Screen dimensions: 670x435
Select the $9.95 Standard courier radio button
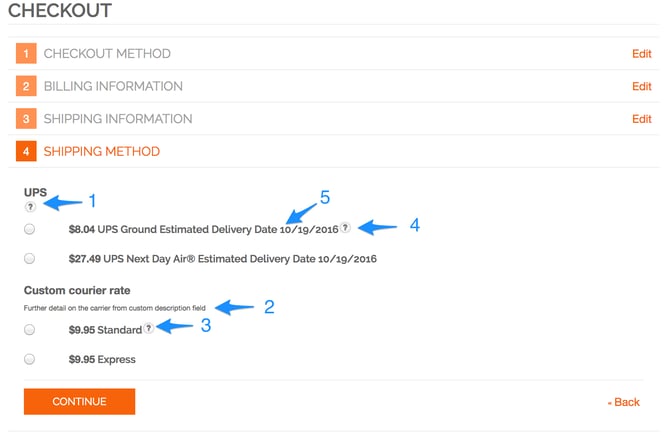[30, 329]
